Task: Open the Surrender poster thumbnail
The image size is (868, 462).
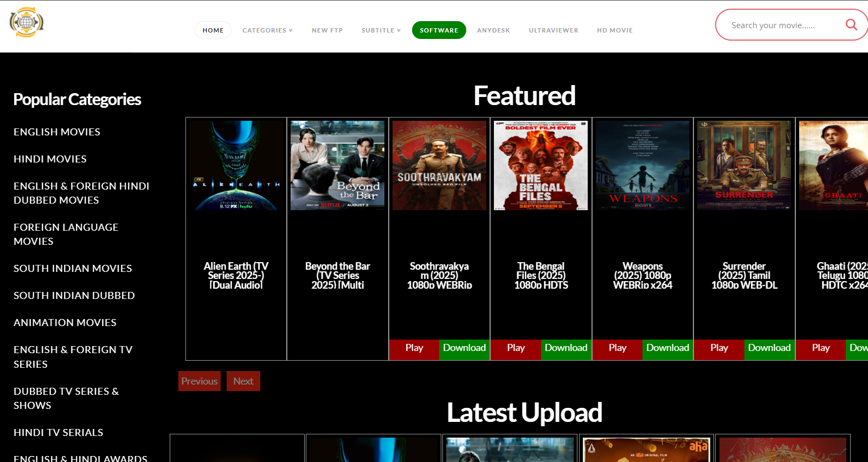Action: 744,165
